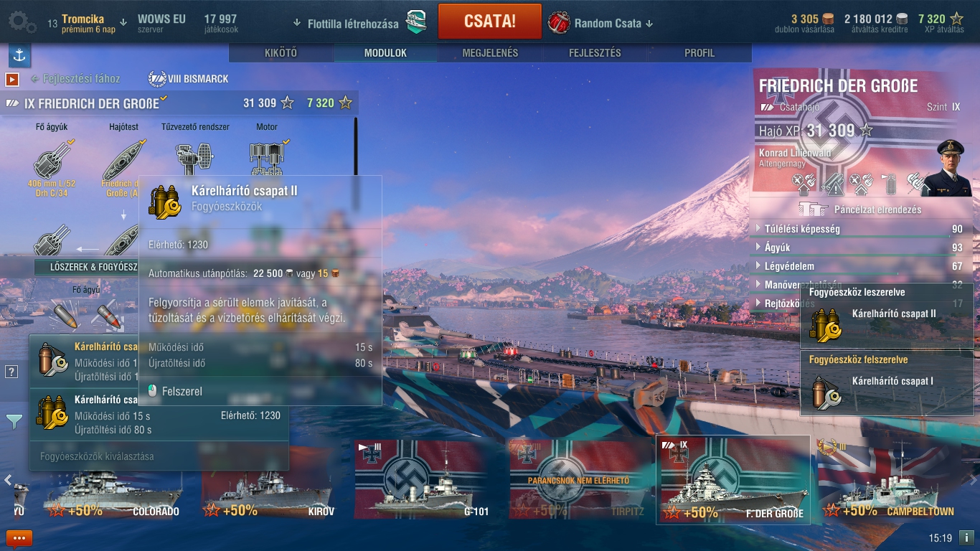Image resolution: width=980 pixels, height=551 pixels.
Task: Open the Random Csata battle type dropdown
Action: pos(613,23)
